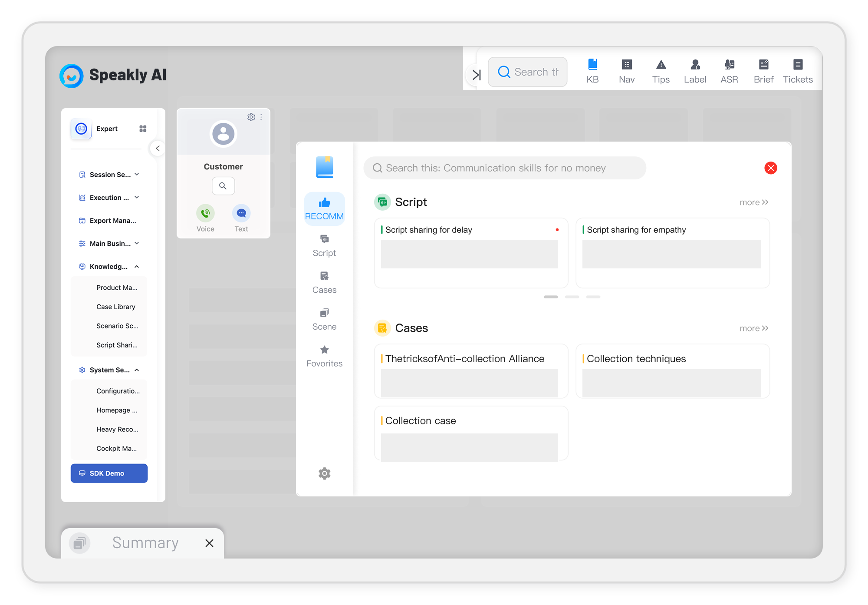The height and width of the screenshot is (605, 868).
Task: View more Cases results
Action: (754, 328)
